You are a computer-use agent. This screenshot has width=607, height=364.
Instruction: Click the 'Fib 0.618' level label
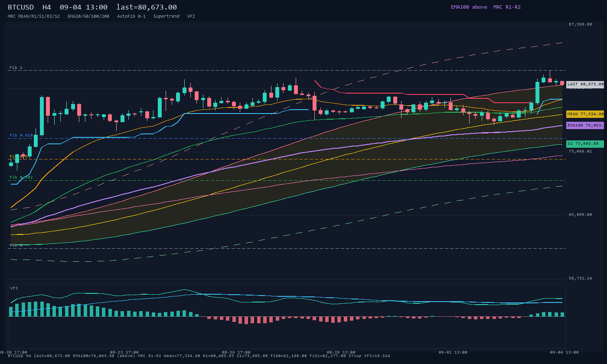tap(21, 136)
